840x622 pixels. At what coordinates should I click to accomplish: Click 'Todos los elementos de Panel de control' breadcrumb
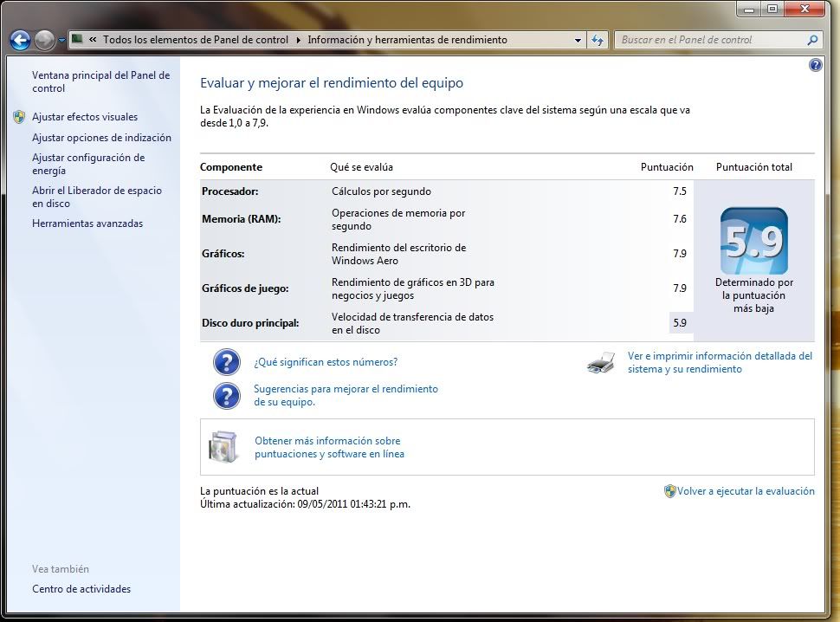196,40
